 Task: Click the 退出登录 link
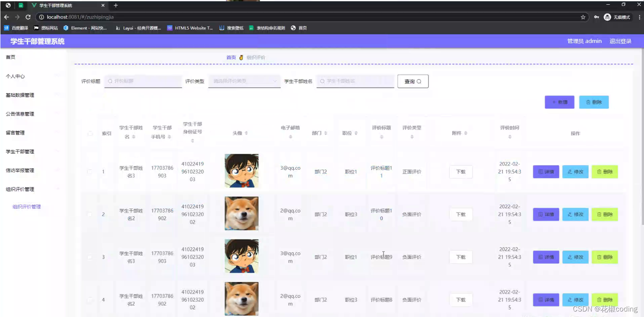[620, 41]
